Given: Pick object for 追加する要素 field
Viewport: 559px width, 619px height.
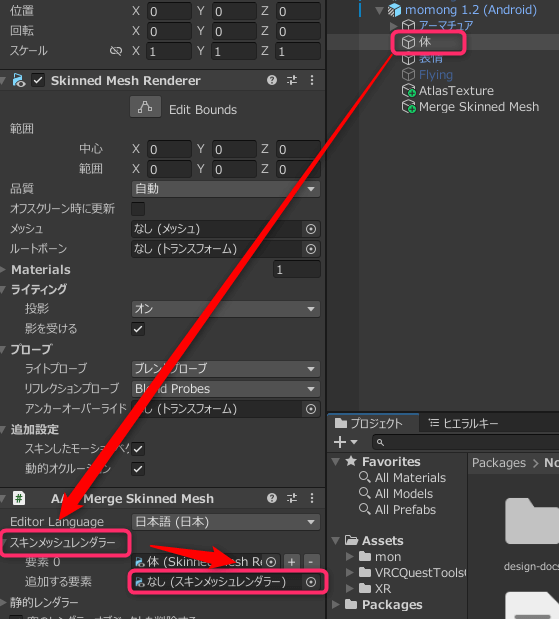Looking at the screenshot, I should tap(311, 582).
